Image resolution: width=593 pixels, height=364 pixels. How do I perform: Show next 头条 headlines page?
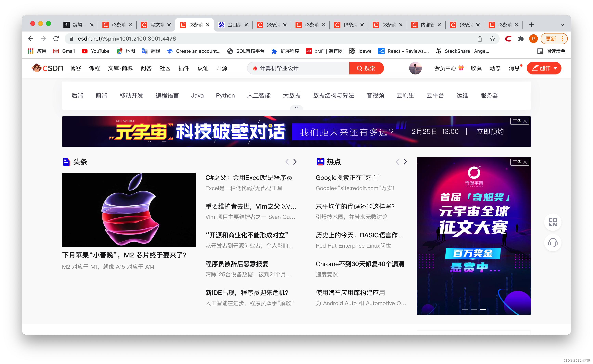[295, 162]
